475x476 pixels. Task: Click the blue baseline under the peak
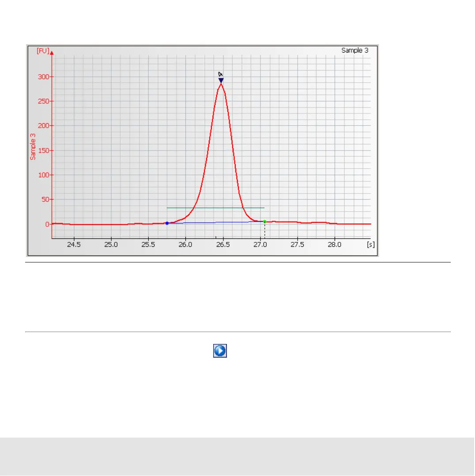[x=215, y=223]
